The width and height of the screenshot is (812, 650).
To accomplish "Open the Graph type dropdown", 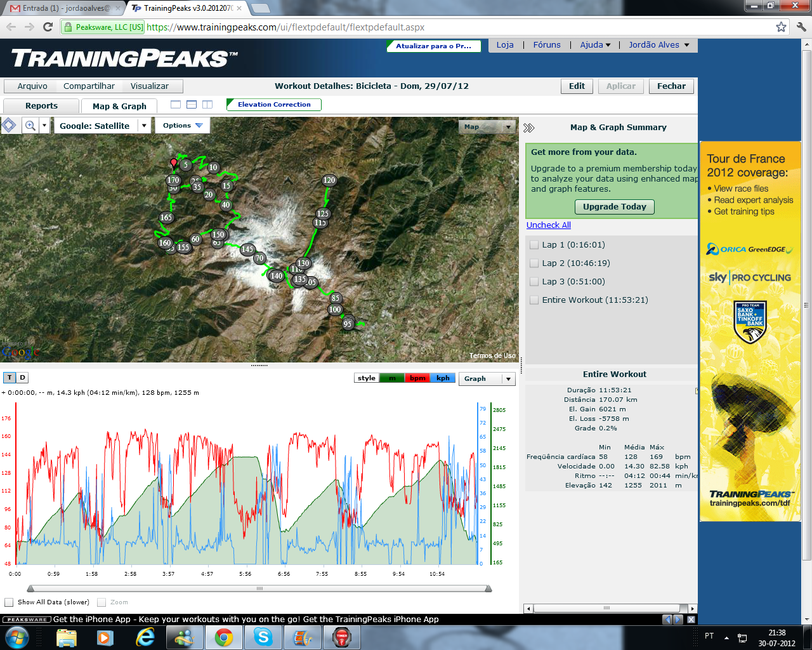I will [487, 379].
